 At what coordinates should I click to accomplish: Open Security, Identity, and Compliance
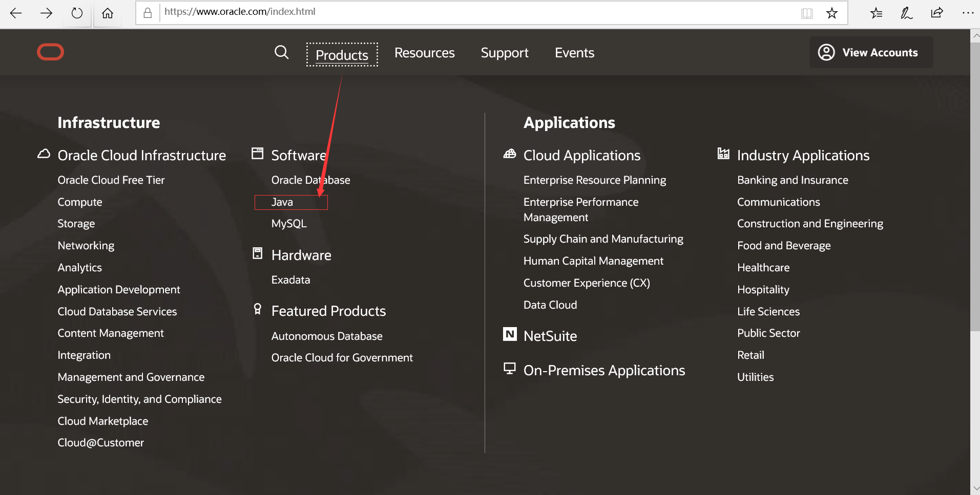[140, 399]
